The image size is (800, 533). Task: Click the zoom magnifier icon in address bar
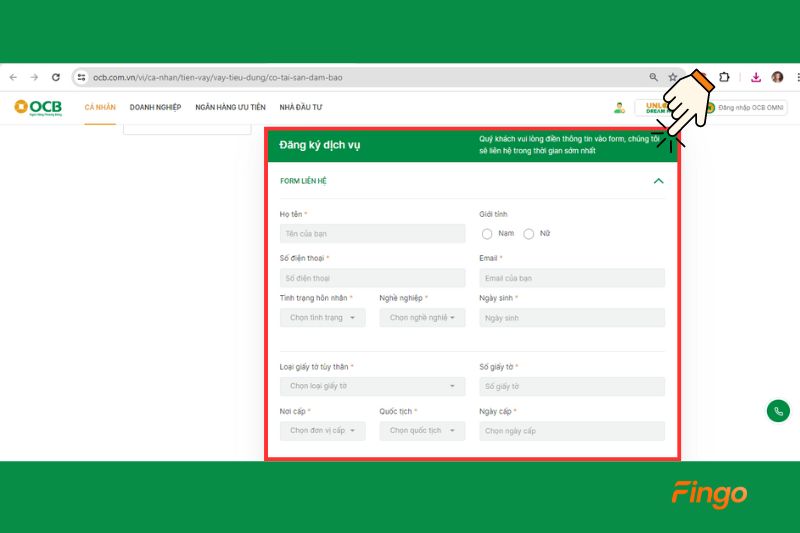653,77
